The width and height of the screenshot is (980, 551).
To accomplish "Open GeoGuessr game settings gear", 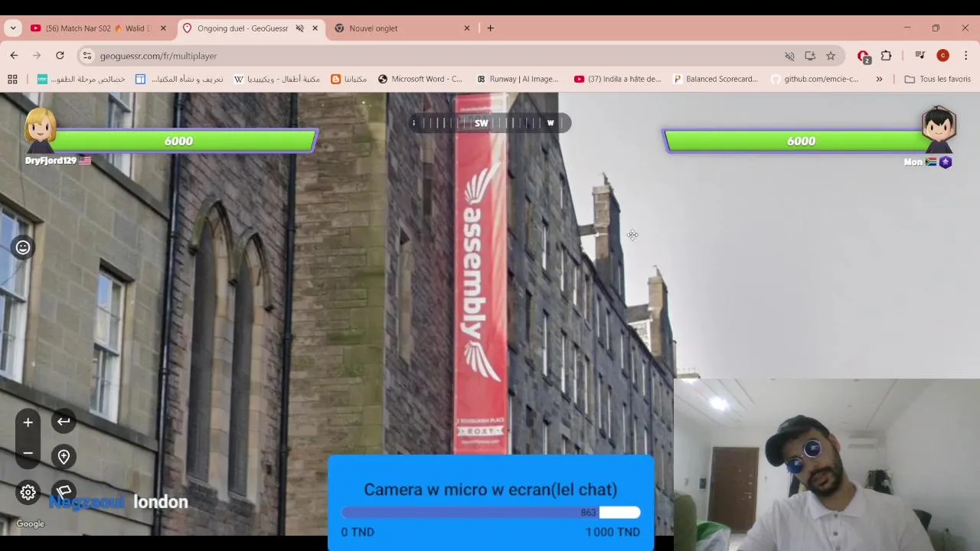I will (28, 492).
